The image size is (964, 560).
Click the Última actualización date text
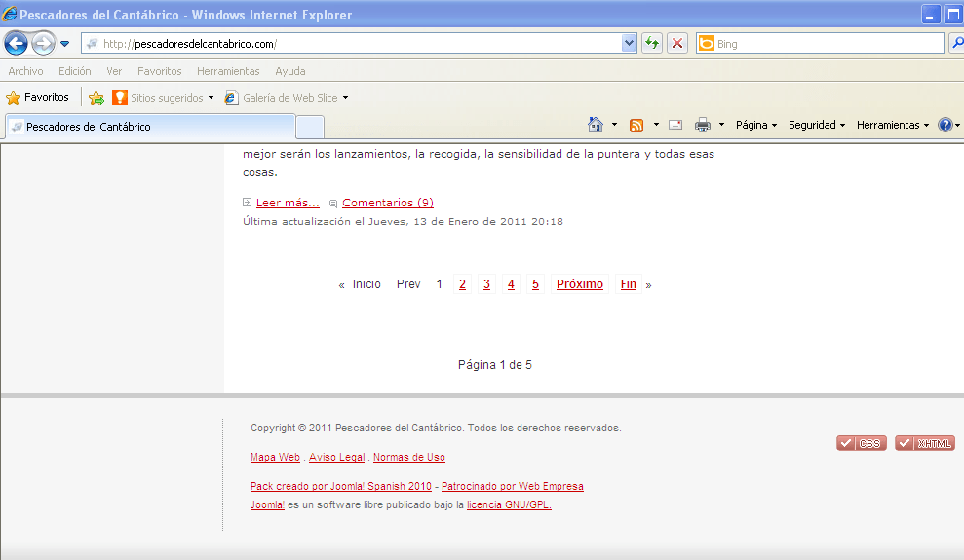point(403,222)
